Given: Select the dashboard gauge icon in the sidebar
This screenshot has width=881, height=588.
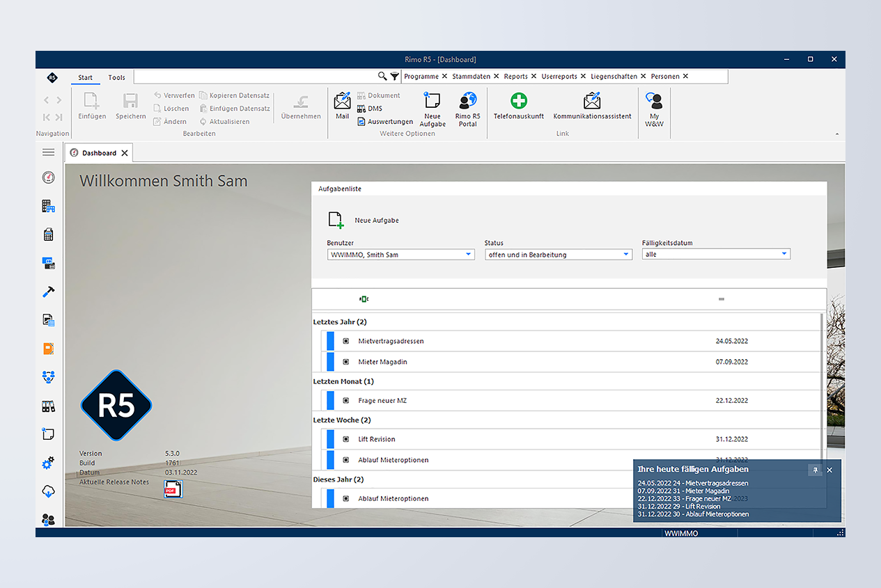Looking at the screenshot, I should point(47,177).
